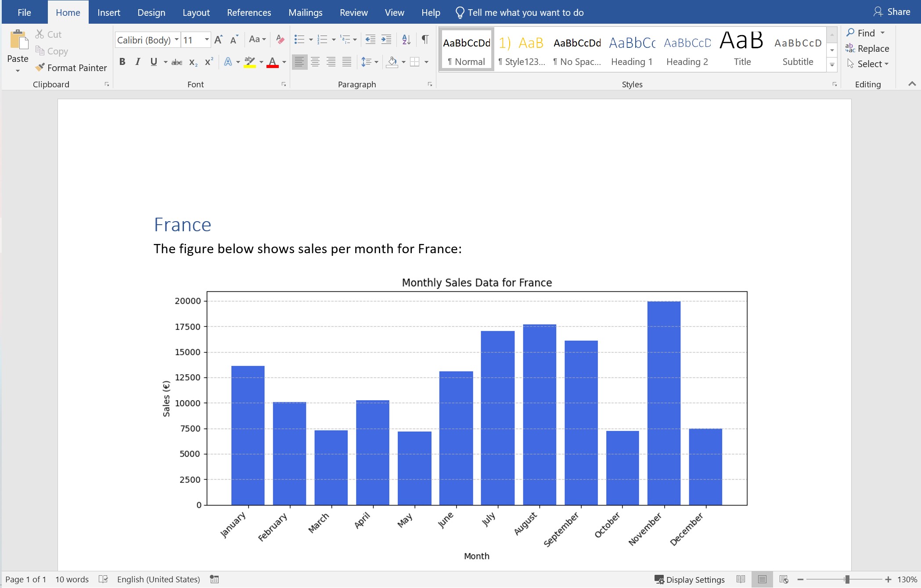The height and width of the screenshot is (588, 921).
Task: Click the Share button
Action: (892, 12)
